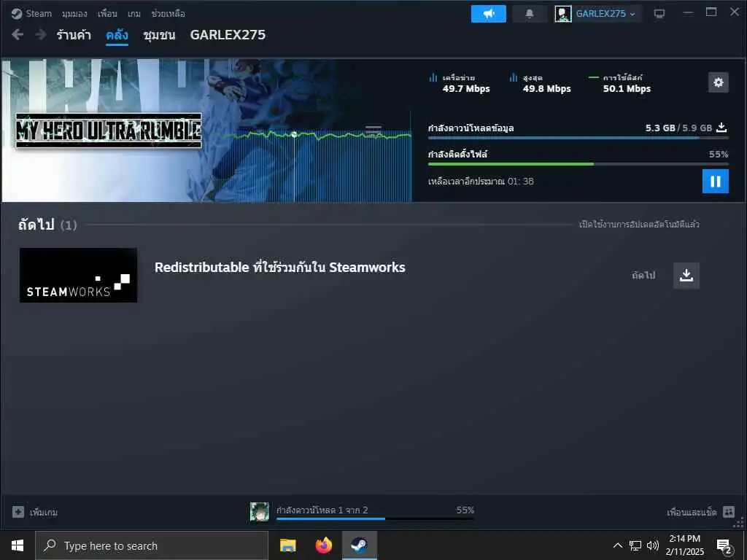Viewport: 747px width, 560px height.
Task: Click the download icon beside 5.9 GB
Action: coord(721,128)
